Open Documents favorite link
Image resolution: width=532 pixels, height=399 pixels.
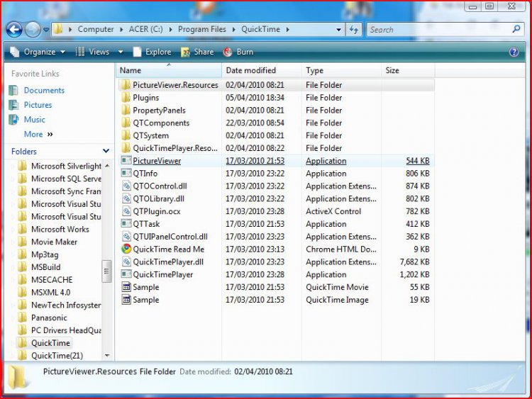coord(44,91)
